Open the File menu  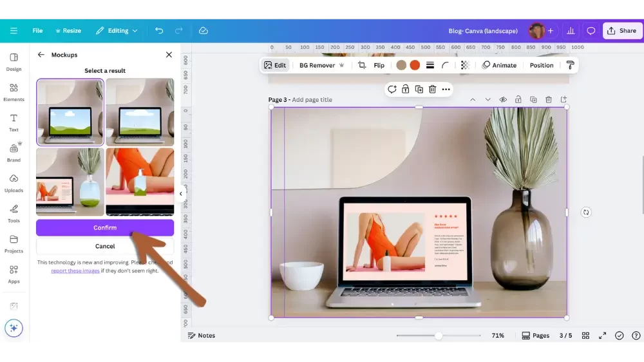[37, 31]
